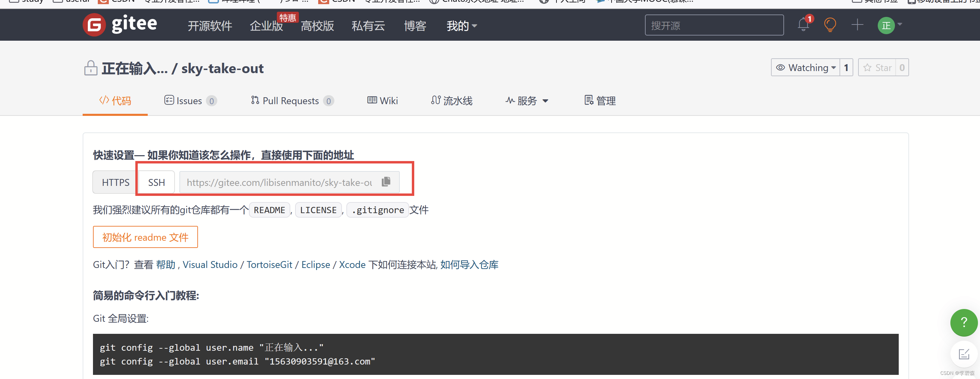980x379 pixels.
Task: Click 初始化 readme 文件 button
Action: (x=145, y=237)
